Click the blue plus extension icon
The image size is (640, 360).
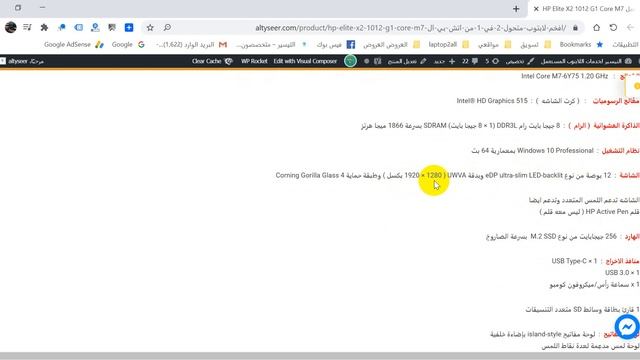pos(129,27)
